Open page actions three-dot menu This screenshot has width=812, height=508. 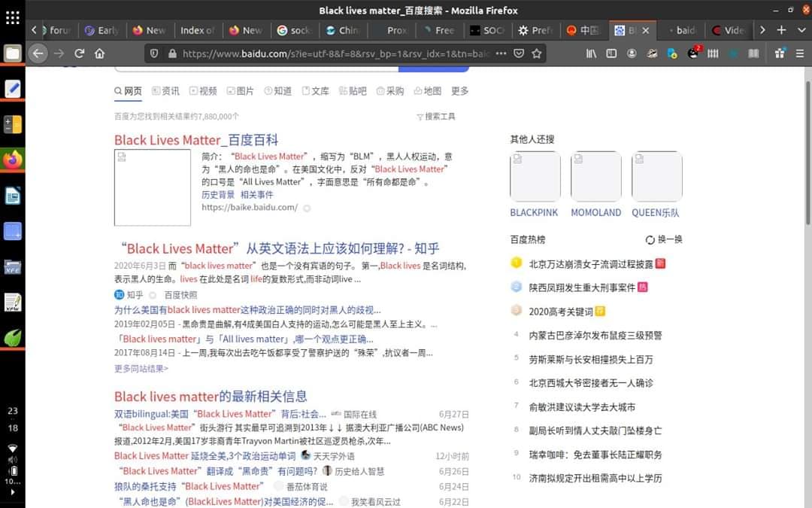(x=501, y=53)
